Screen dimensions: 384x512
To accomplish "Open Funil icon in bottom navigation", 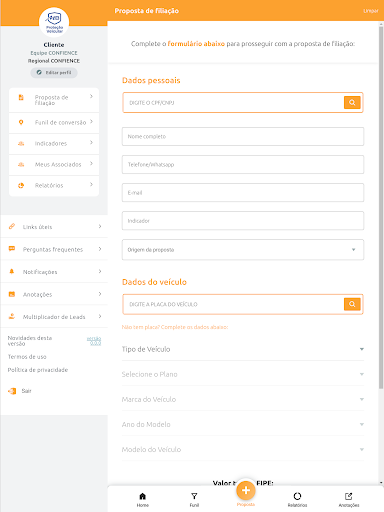I will [194, 500].
